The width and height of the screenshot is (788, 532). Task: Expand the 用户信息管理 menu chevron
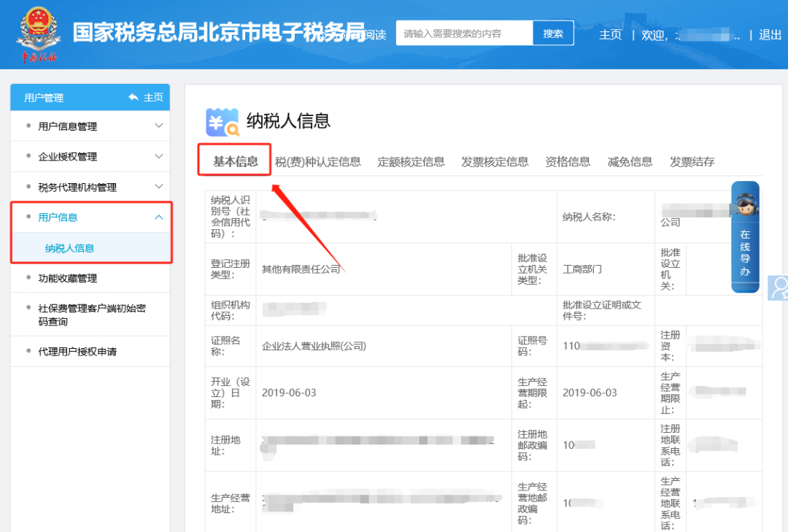[x=158, y=126]
